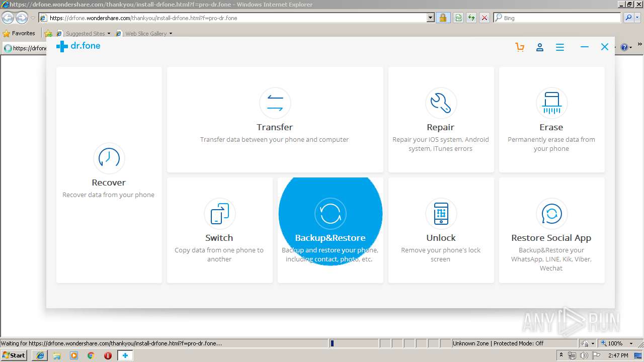644x362 pixels.
Task: Open the Switch phones icon
Action: tap(219, 213)
